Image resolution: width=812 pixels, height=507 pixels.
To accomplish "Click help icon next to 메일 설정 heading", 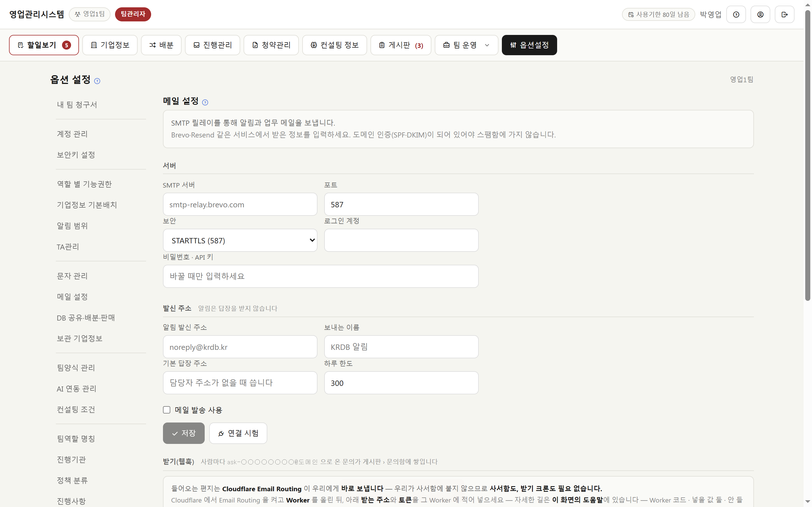I will [205, 103].
